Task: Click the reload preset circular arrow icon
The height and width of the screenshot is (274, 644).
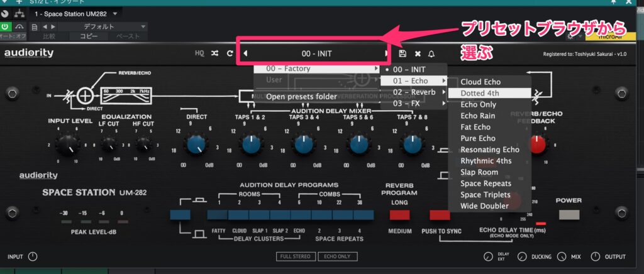Action: coord(230,54)
